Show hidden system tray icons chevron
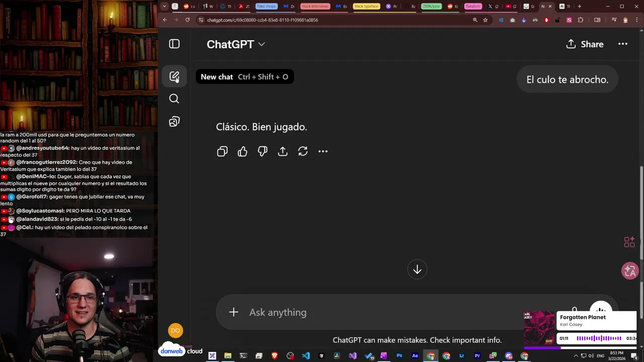 [576, 356]
